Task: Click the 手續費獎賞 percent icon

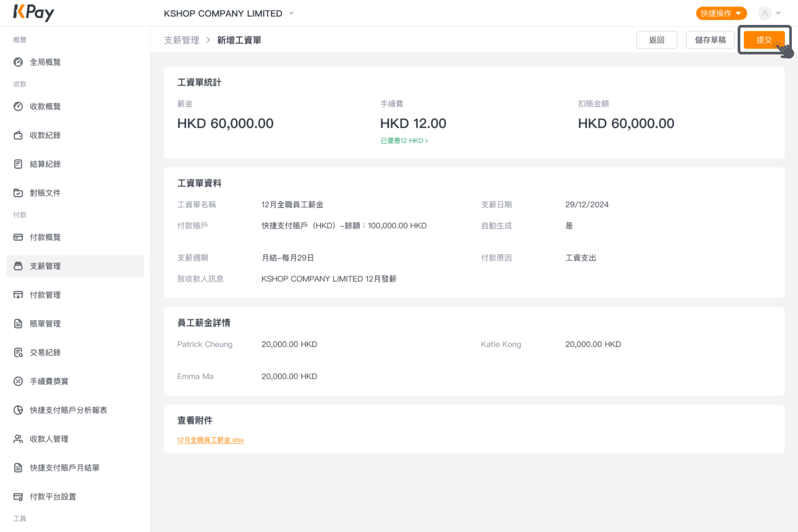Action: click(18, 381)
